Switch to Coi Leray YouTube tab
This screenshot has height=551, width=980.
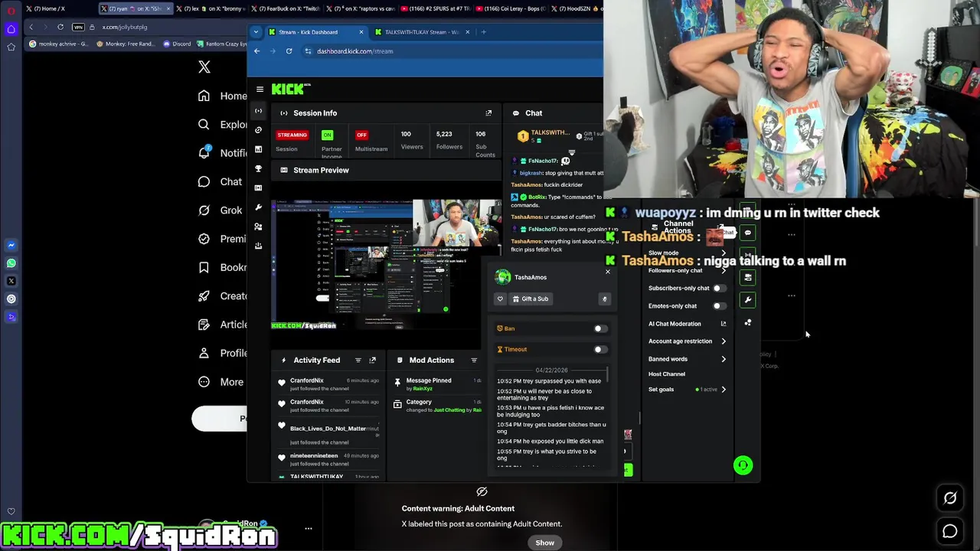pos(510,8)
